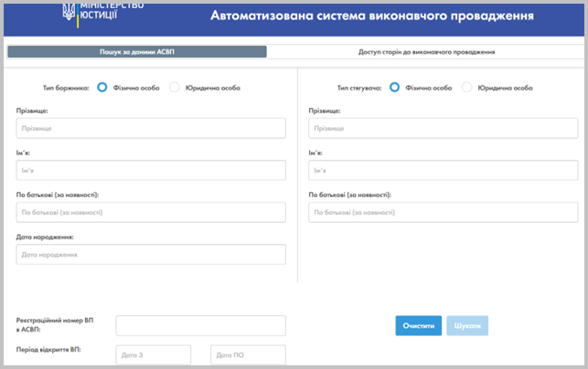Click the debtor 'Прізвище' input field
This screenshot has width=588, height=369.
pos(151,129)
